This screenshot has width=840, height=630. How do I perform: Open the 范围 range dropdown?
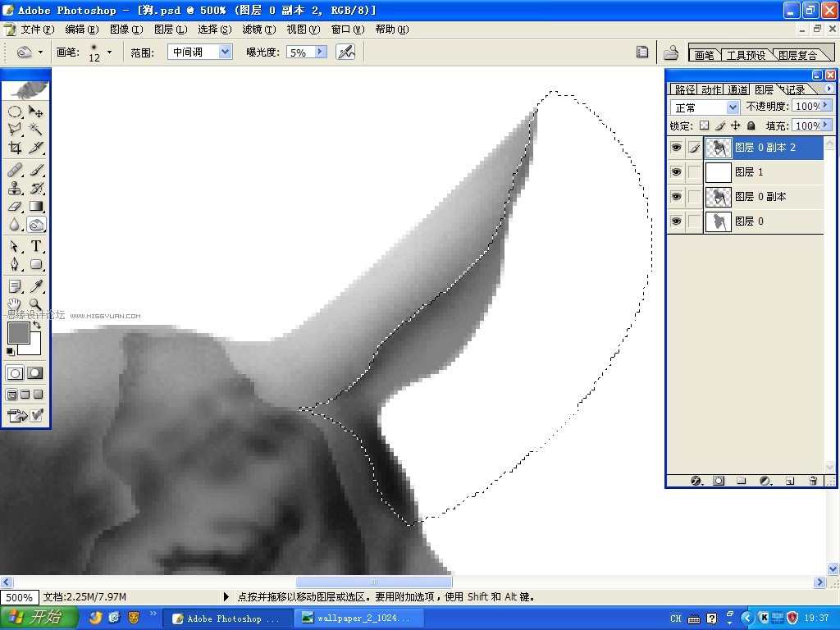click(x=226, y=52)
